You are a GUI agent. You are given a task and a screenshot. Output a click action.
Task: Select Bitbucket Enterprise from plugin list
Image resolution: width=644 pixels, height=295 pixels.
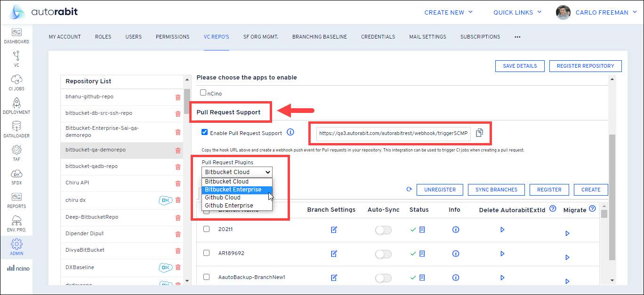(233, 190)
